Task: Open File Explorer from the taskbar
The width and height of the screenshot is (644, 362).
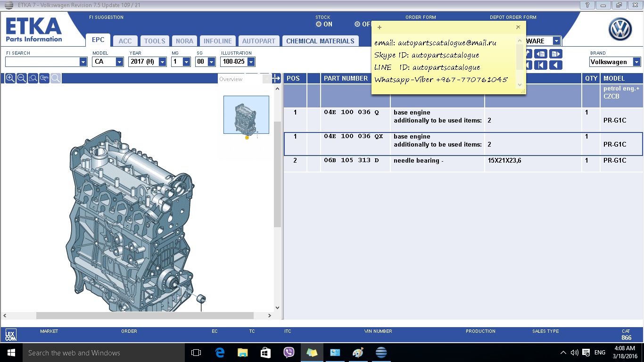Action: pos(243,353)
